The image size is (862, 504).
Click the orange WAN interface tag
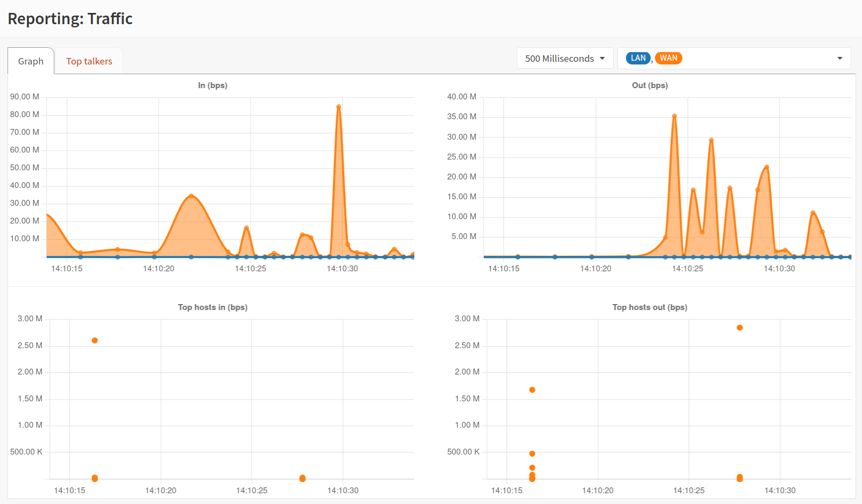(x=668, y=58)
